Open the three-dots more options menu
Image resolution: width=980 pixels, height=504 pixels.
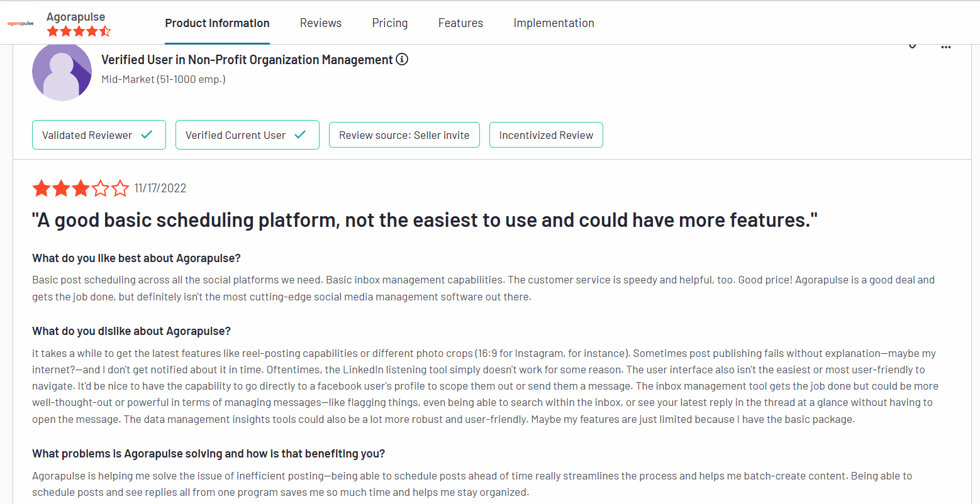[x=945, y=47]
